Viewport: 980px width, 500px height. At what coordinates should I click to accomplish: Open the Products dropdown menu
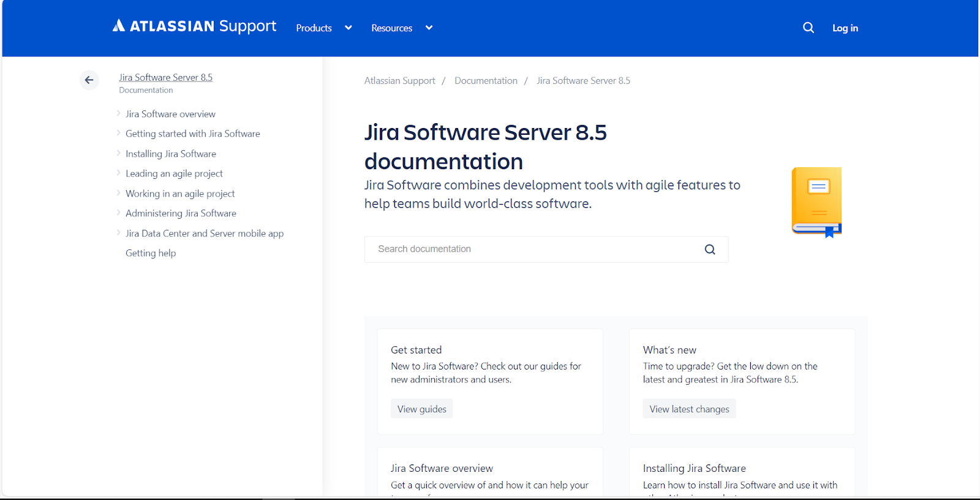[x=324, y=28]
